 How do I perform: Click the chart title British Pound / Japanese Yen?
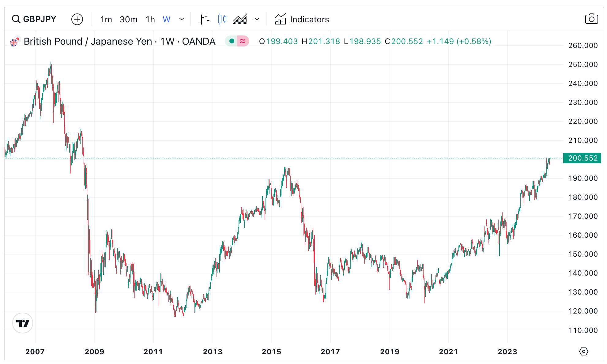coord(87,41)
